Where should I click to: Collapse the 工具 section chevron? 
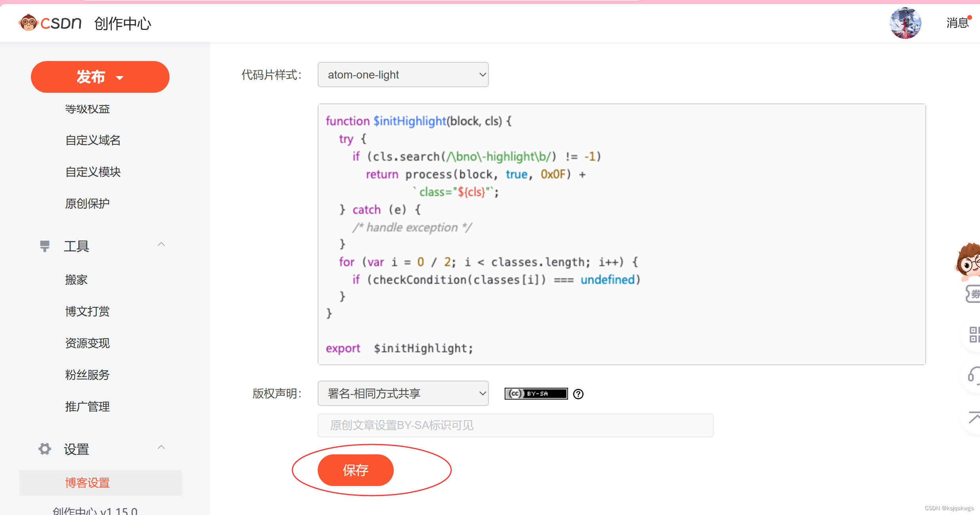click(161, 245)
